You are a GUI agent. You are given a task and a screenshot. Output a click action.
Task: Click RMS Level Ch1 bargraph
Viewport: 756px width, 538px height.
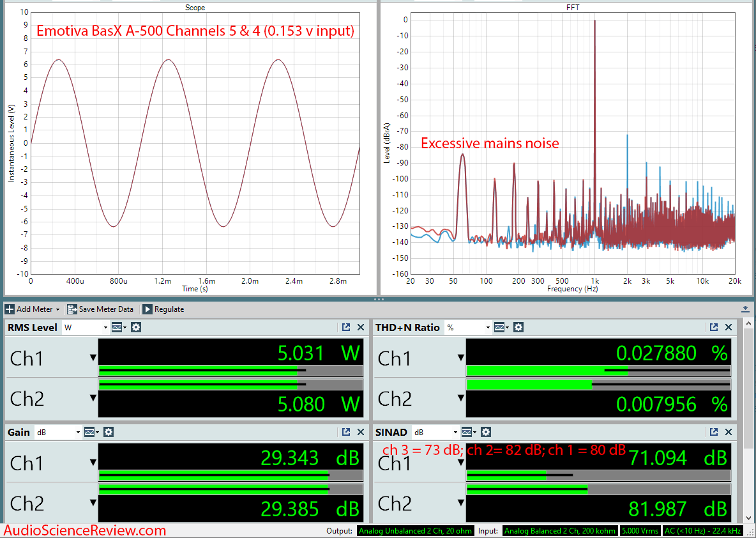pyautogui.click(x=231, y=371)
